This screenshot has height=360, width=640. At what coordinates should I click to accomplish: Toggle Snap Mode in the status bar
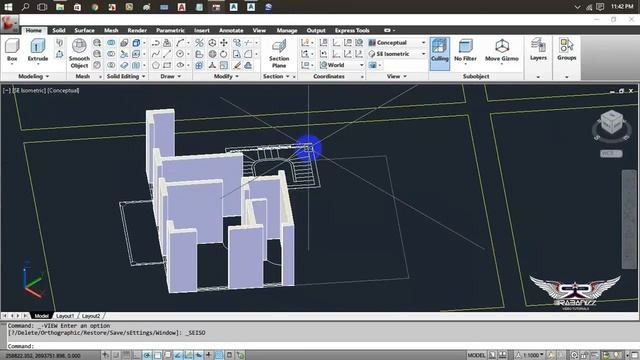click(116, 355)
